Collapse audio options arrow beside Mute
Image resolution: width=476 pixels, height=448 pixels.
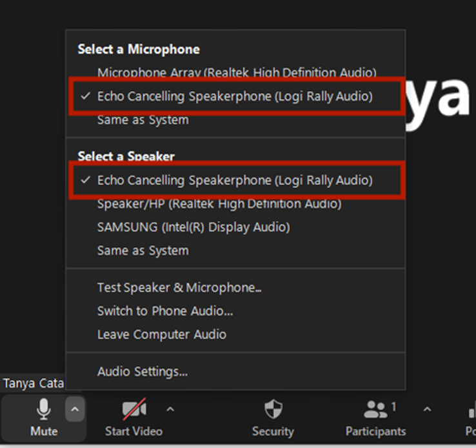75,409
